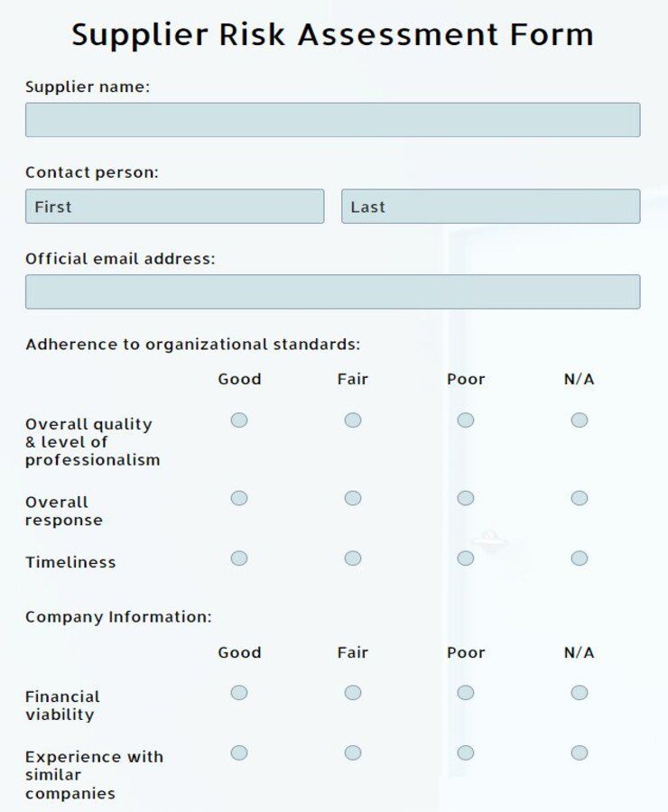The height and width of the screenshot is (812, 668).
Task: Select N/A for Overall response
Action: 579,496
